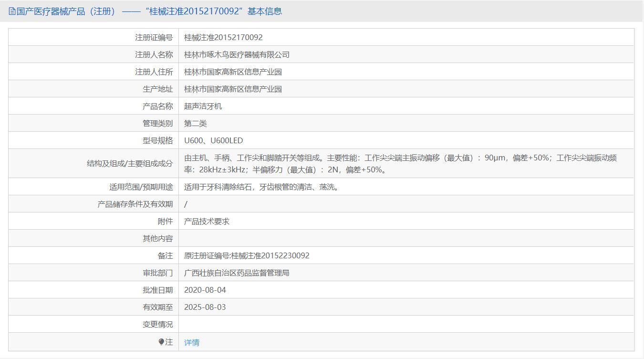Select registrant name 桂林市啄木鸟医疗器械有限公司
This screenshot has height=360, width=644.
click(x=237, y=54)
